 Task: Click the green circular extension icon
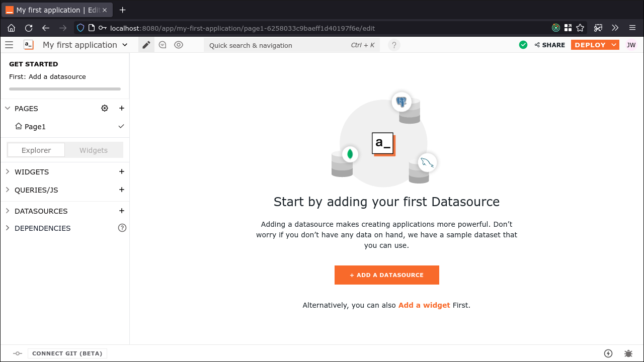(556, 28)
